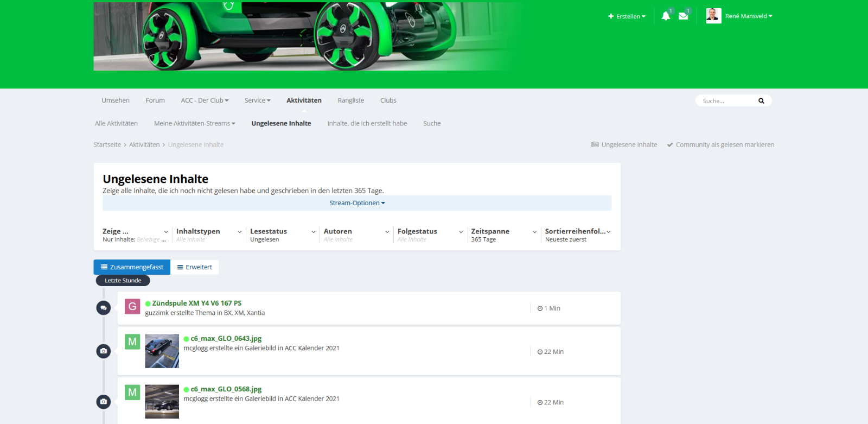Open the Lesestatus filter dropdown
The height and width of the screenshot is (424, 868).
[283, 235]
